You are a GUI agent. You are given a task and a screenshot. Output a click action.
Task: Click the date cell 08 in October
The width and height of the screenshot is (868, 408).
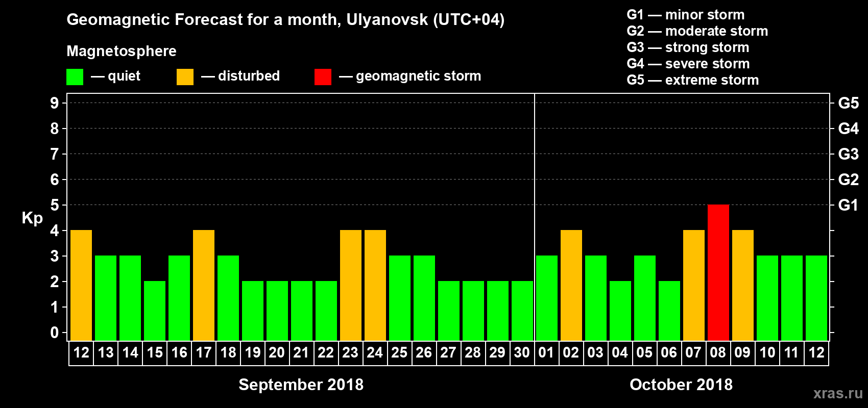pos(718,353)
